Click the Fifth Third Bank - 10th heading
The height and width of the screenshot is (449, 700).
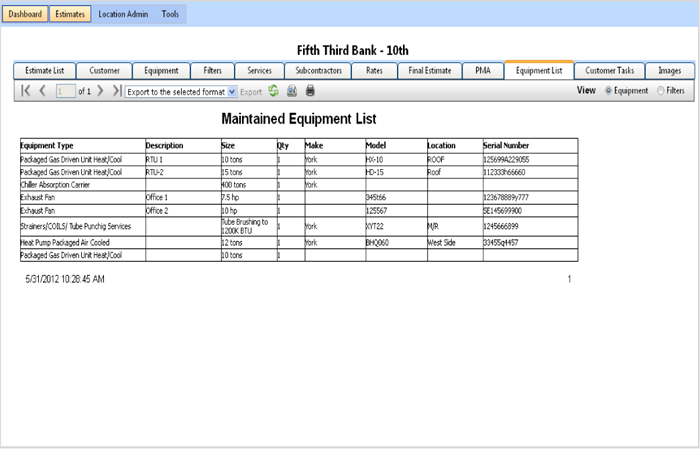pyautogui.click(x=353, y=50)
